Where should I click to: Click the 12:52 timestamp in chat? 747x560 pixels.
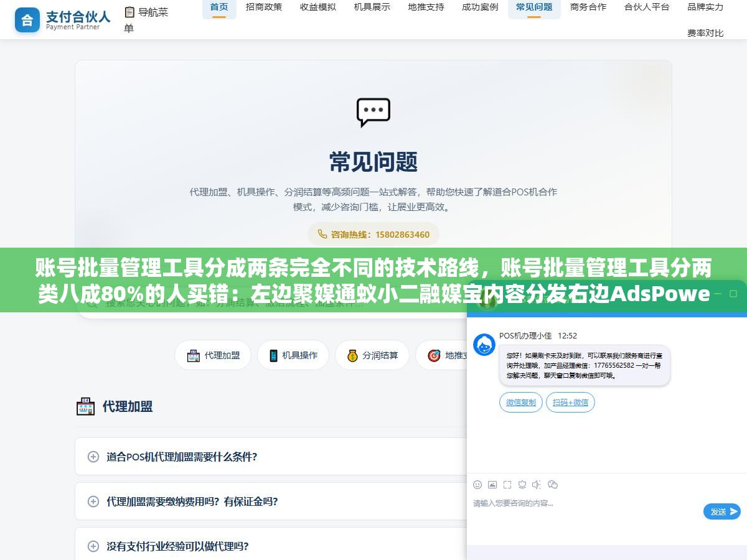pos(567,336)
